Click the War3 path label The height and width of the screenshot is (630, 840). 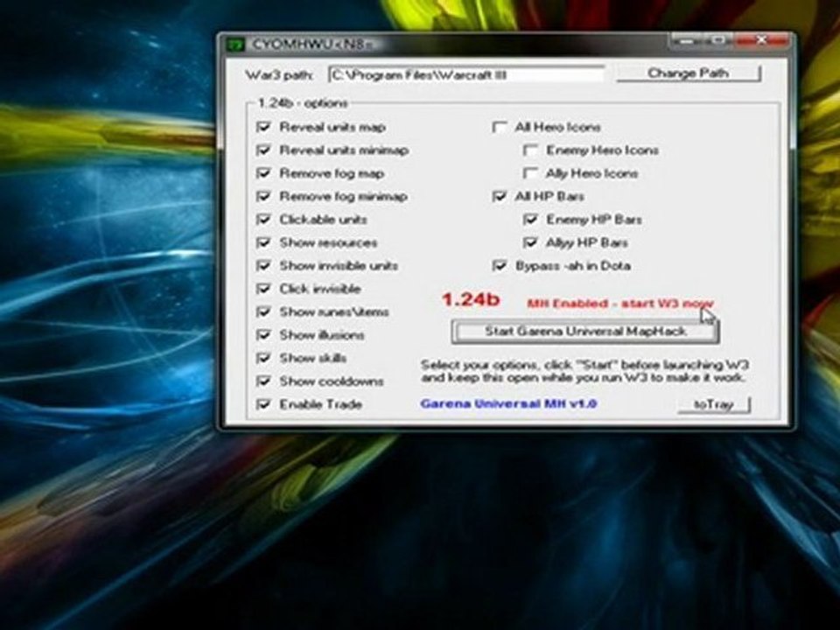pyautogui.click(x=279, y=75)
